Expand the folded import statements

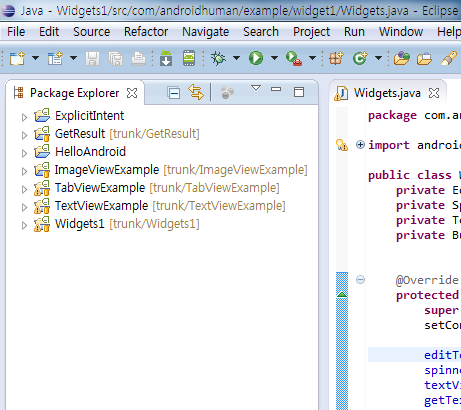coord(360,145)
